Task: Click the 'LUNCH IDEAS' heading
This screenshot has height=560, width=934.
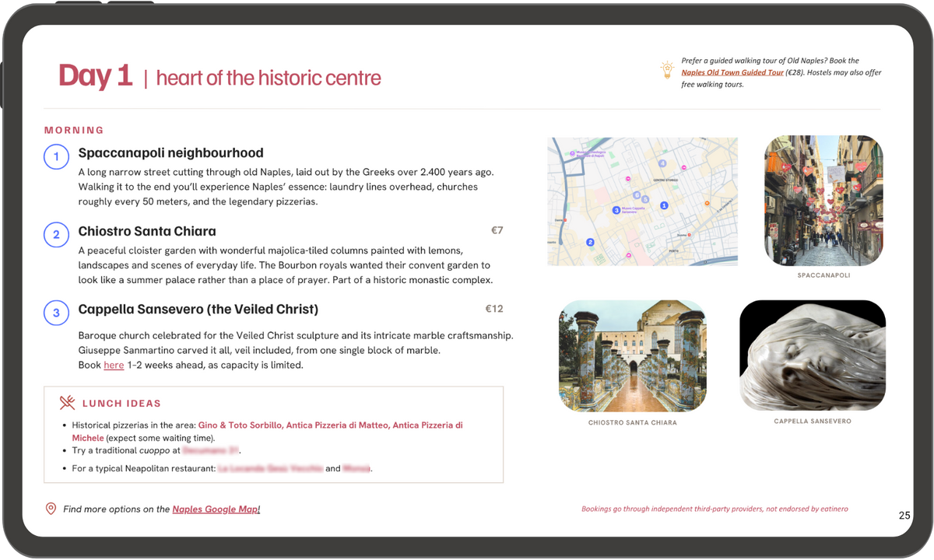Action: pyautogui.click(x=121, y=404)
